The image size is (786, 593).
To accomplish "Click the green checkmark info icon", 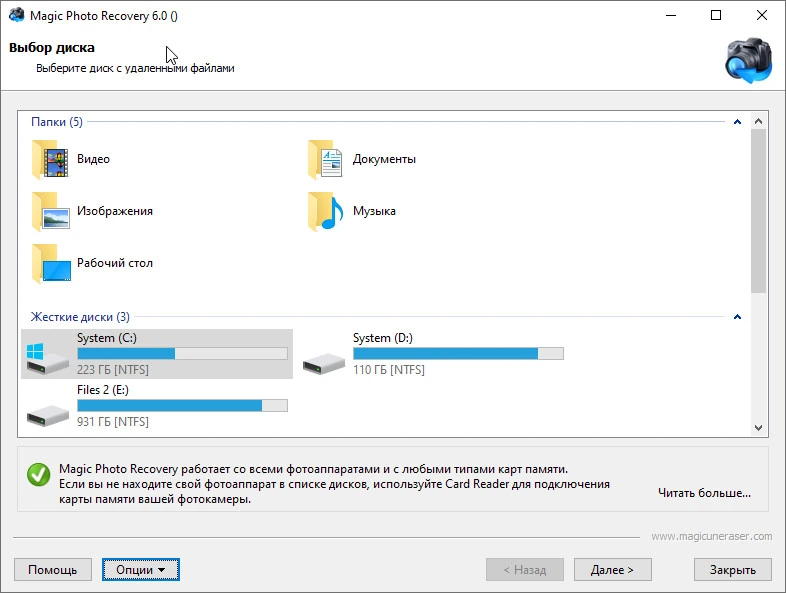I will click(x=39, y=475).
